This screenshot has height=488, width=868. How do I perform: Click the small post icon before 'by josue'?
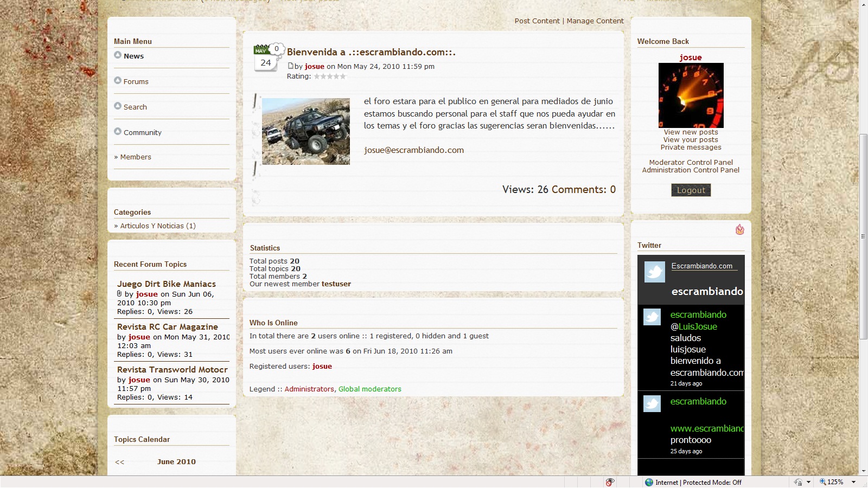(x=290, y=66)
